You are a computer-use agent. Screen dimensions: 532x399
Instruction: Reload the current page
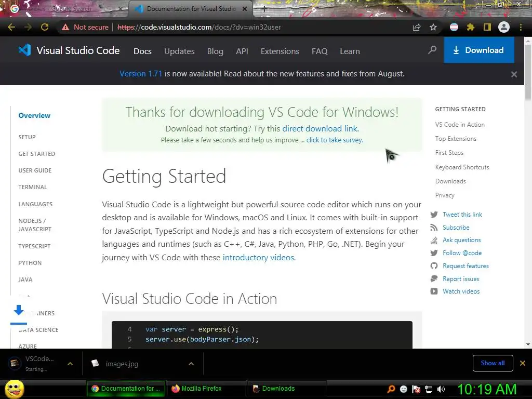[45, 27]
